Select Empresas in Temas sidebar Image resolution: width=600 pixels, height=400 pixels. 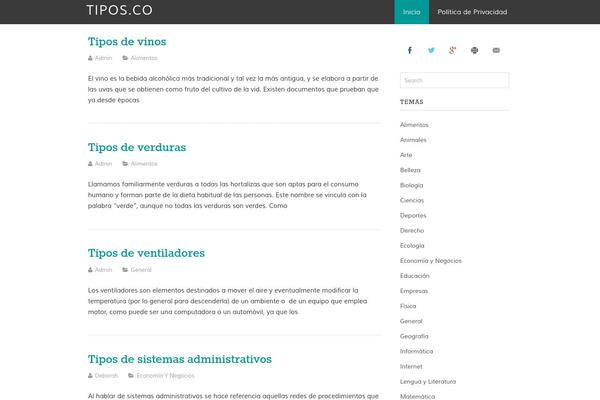pyautogui.click(x=414, y=291)
